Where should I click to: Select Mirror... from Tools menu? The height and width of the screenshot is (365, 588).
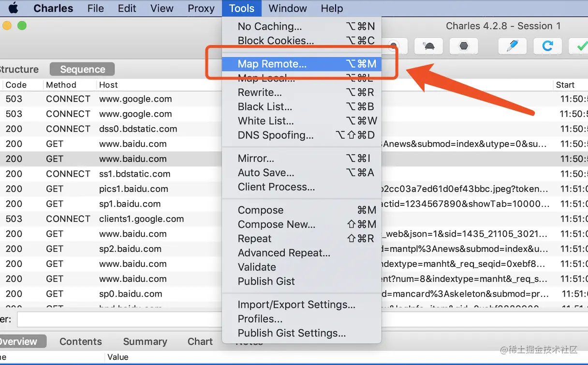tap(302, 158)
